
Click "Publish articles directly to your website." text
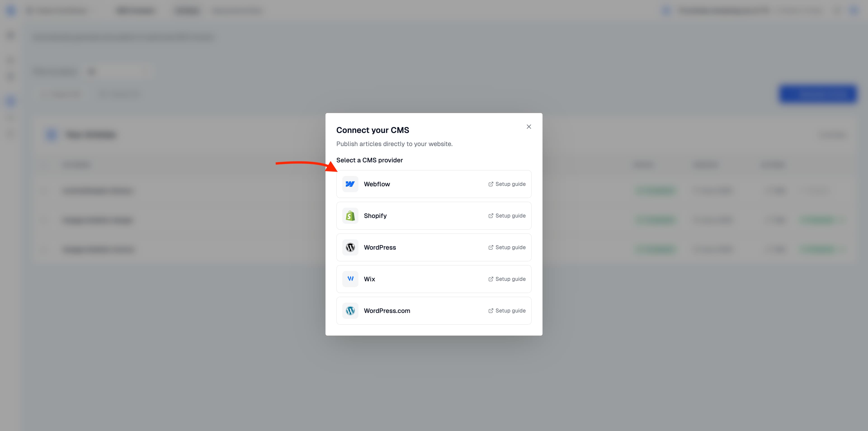(x=394, y=144)
